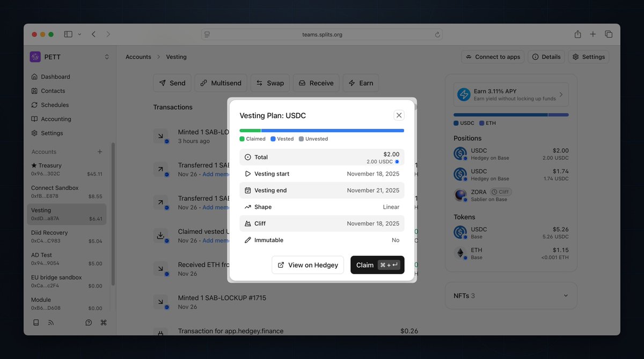Screen dimensions: 644x359
Task: Open a new browser tab
Action: tap(593, 34)
